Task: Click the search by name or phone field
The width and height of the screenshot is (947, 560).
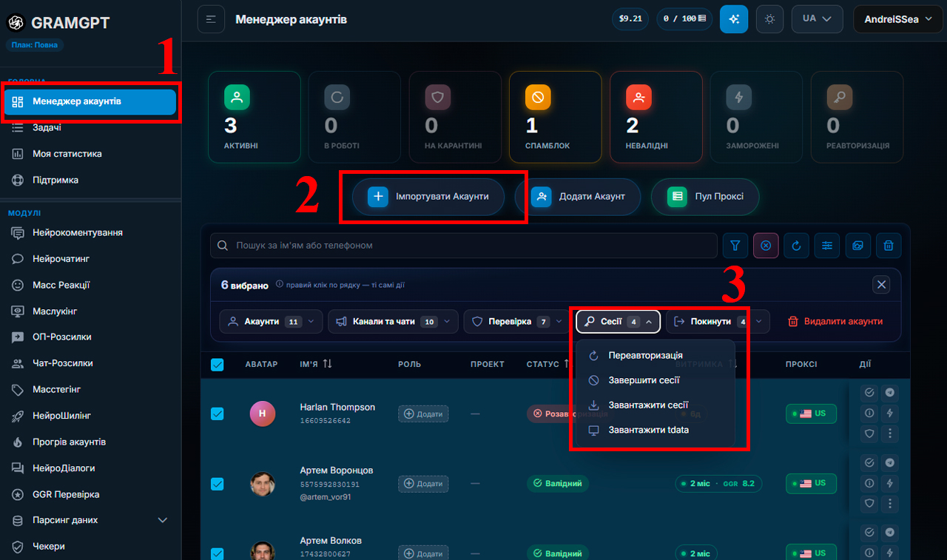Action: [x=464, y=246]
